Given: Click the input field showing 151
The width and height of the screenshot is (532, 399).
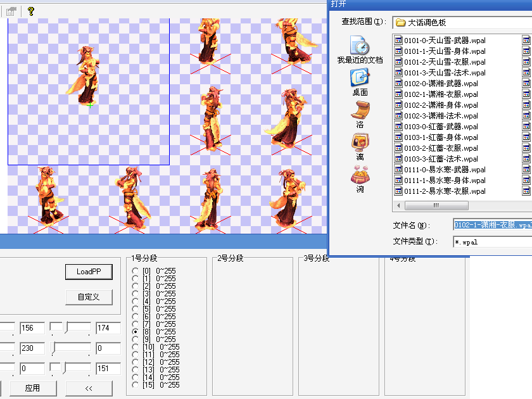Looking at the screenshot, I should (x=108, y=369).
